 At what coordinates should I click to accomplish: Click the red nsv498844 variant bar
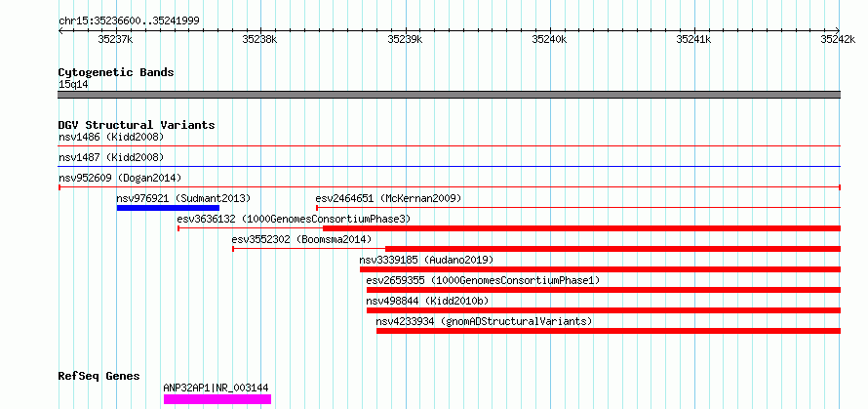click(x=604, y=310)
